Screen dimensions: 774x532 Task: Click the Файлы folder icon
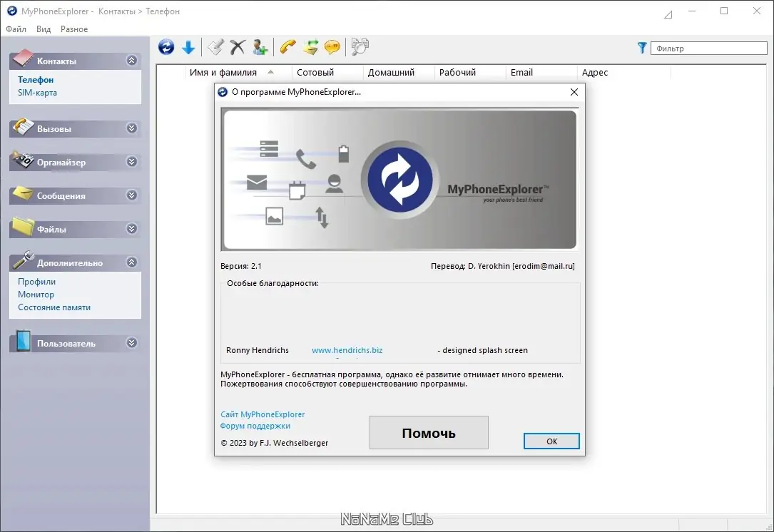click(x=23, y=227)
